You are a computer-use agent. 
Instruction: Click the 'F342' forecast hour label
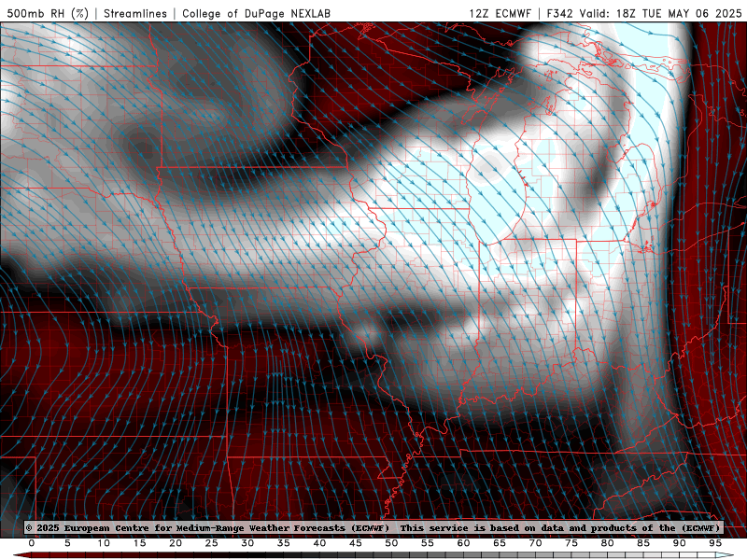pos(561,13)
